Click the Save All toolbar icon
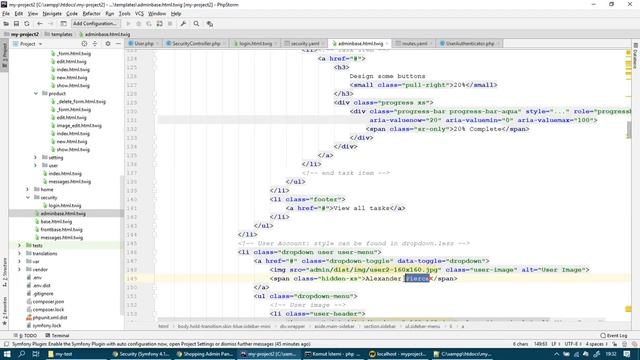This screenshot has width=640, height=360. [x=16, y=24]
